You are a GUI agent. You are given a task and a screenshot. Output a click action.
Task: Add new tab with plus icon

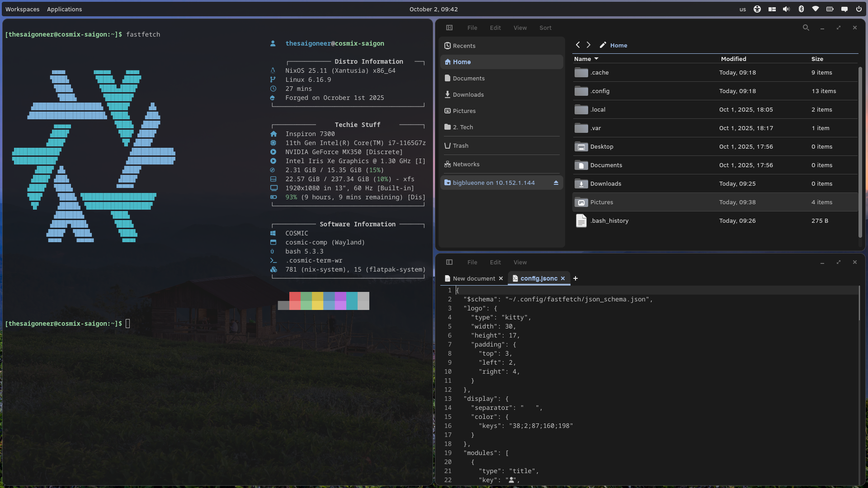576,278
